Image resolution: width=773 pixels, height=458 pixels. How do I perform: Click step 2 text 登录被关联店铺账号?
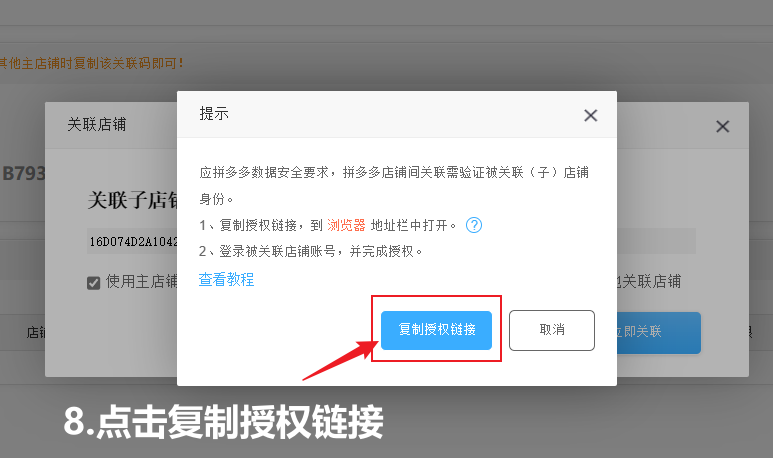[277, 251]
